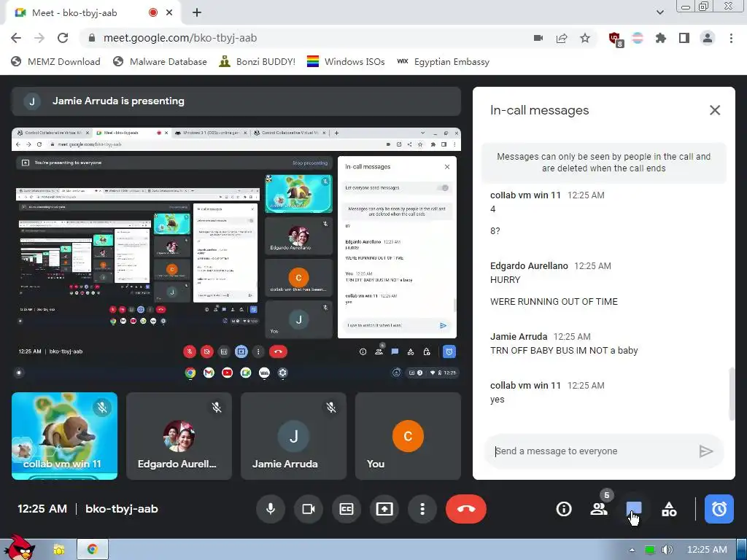The width and height of the screenshot is (747, 560).
Task: Leave the call with the red hangup button
Action: 466,509
